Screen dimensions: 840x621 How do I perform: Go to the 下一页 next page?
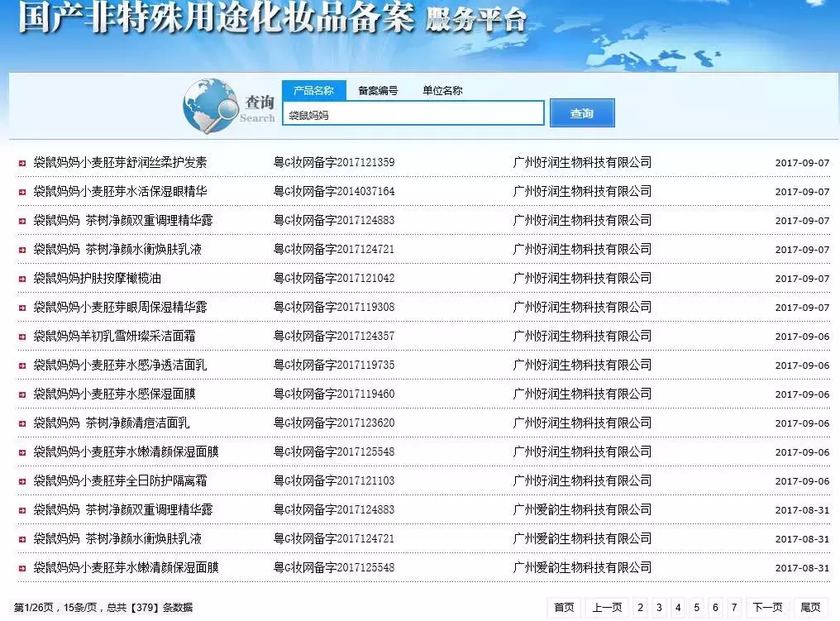767,608
